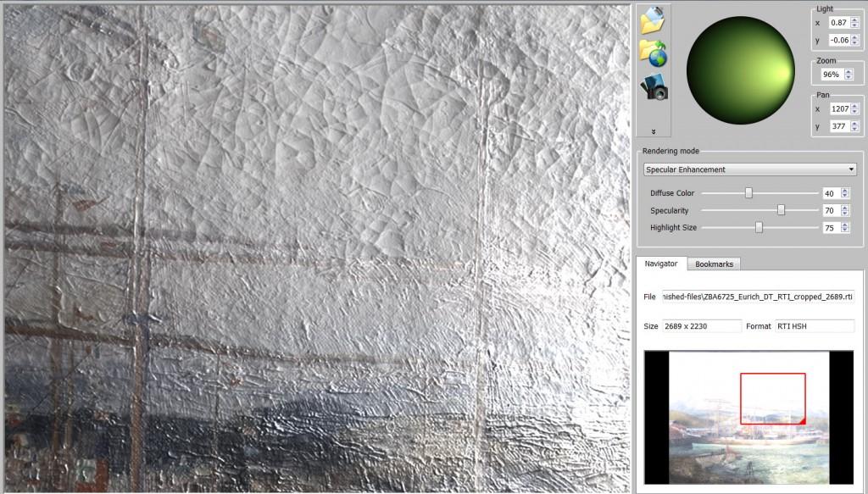Click the Pan y value field
This screenshot has height=494, width=868.
coord(839,126)
